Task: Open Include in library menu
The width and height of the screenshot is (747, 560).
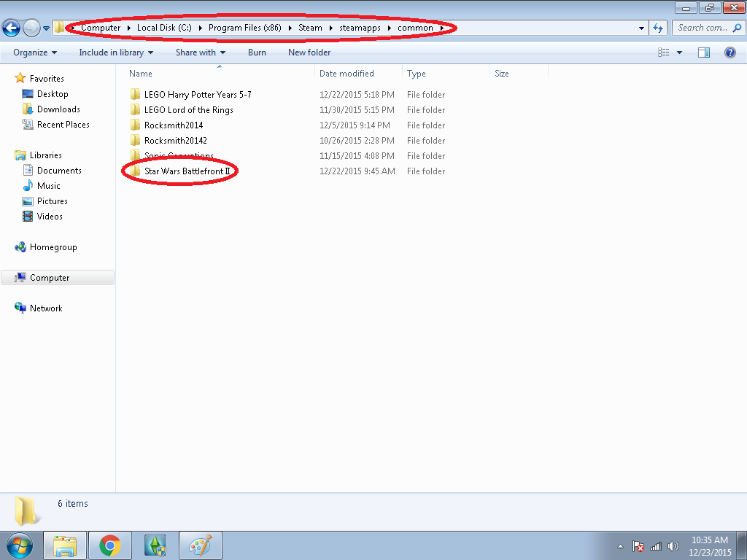Action: click(x=116, y=52)
